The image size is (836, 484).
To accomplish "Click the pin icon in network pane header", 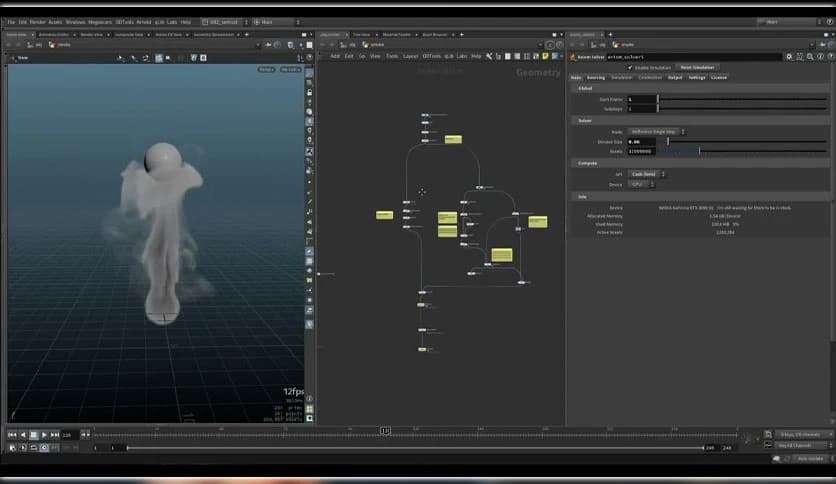I will [549, 45].
